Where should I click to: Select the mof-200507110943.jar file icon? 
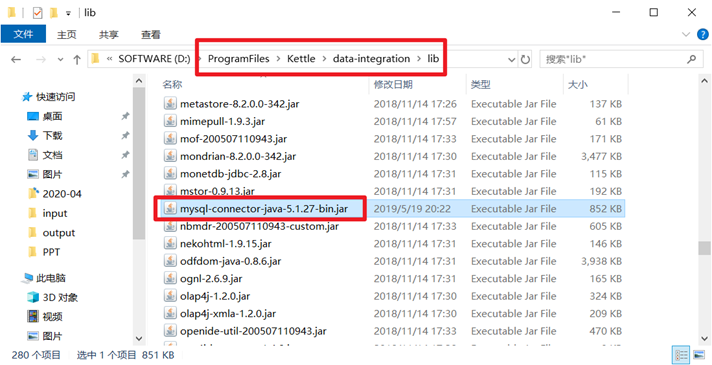pyautogui.click(x=170, y=139)
